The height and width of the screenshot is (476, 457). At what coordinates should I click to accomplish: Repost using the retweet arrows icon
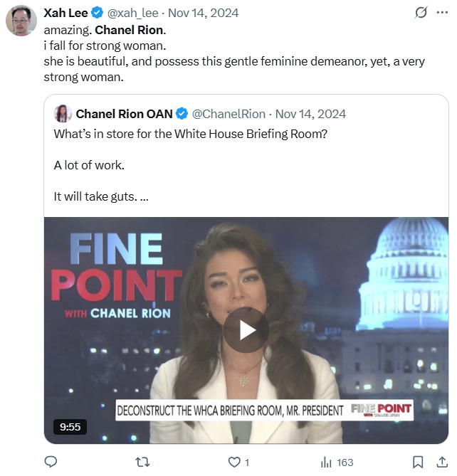142,462
